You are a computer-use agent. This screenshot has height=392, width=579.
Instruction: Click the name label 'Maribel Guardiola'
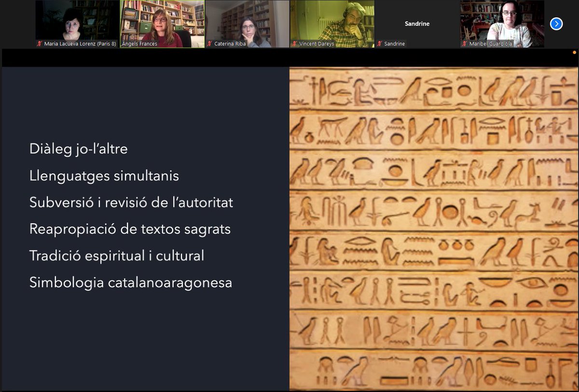(491, 44)
